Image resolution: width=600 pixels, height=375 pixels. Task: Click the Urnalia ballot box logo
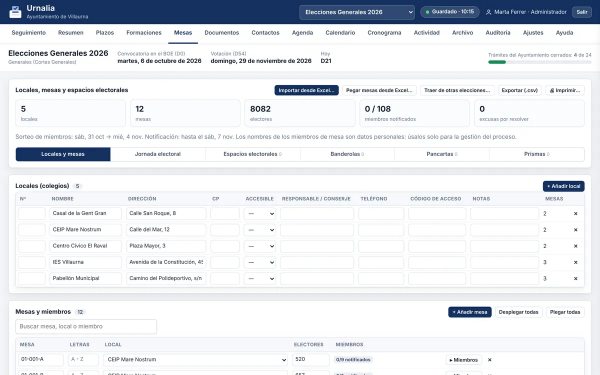[x=15, y=12]
